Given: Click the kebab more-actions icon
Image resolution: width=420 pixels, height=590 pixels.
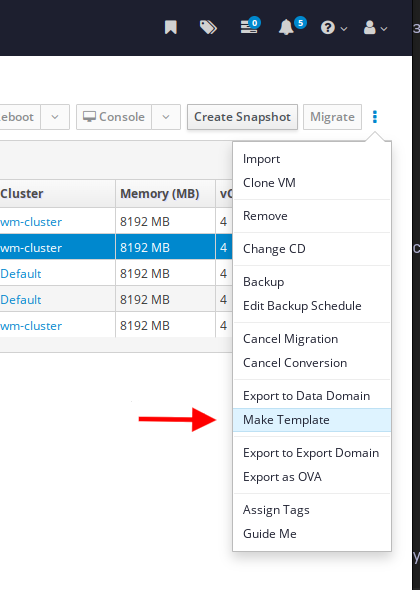Looking at the screenshot, I should click(x=374, y=117).
